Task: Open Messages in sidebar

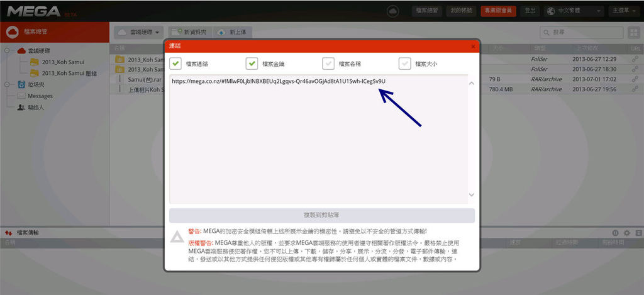Action: tap(40, 96)
